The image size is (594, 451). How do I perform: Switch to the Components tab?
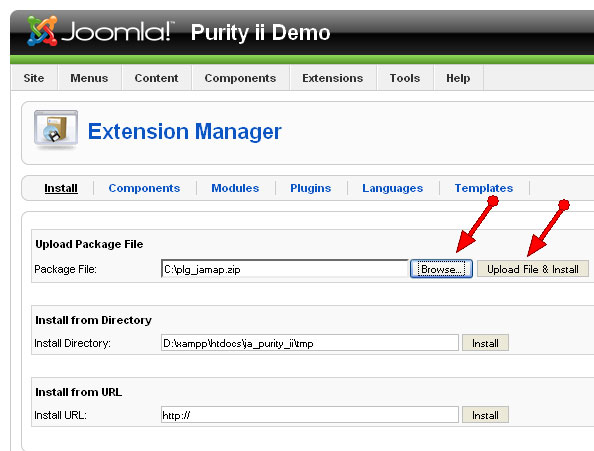(144, 188)
